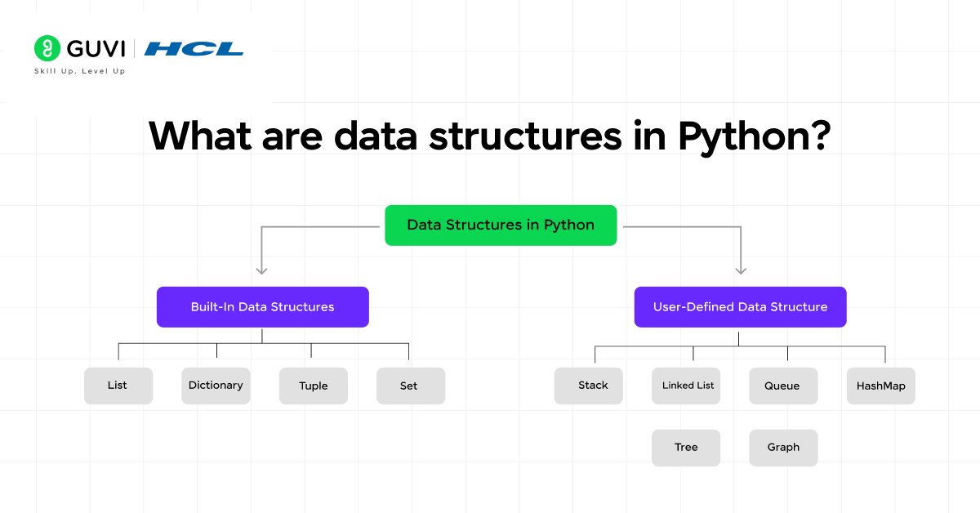The height and width of the screenshot is (513, 980).
Task: Pick the Tree box
Action: (x=686, y=448)
